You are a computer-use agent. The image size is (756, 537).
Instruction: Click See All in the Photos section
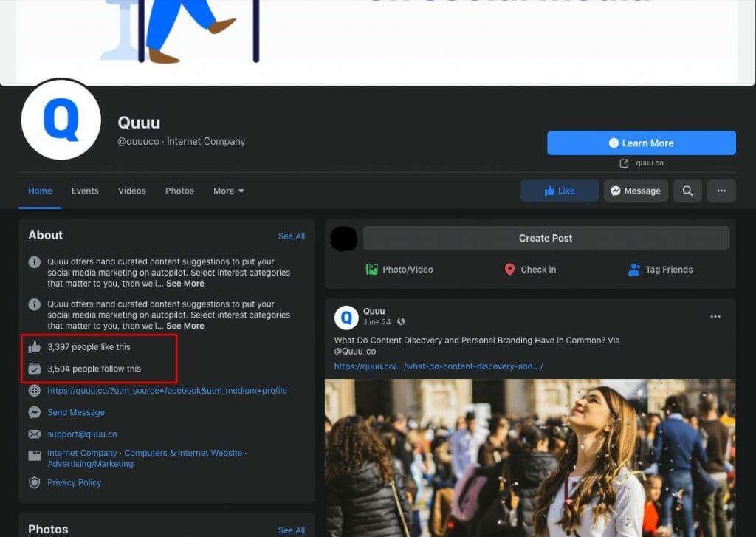pos(291,530)
